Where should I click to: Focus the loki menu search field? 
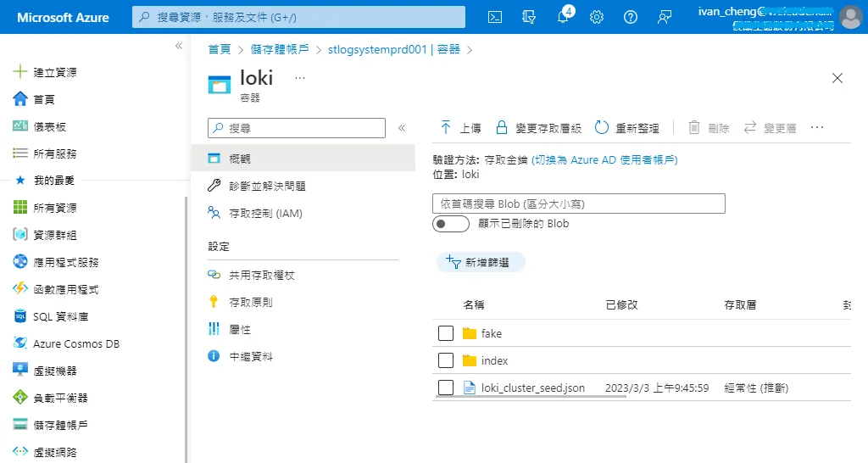pos(297,128)
